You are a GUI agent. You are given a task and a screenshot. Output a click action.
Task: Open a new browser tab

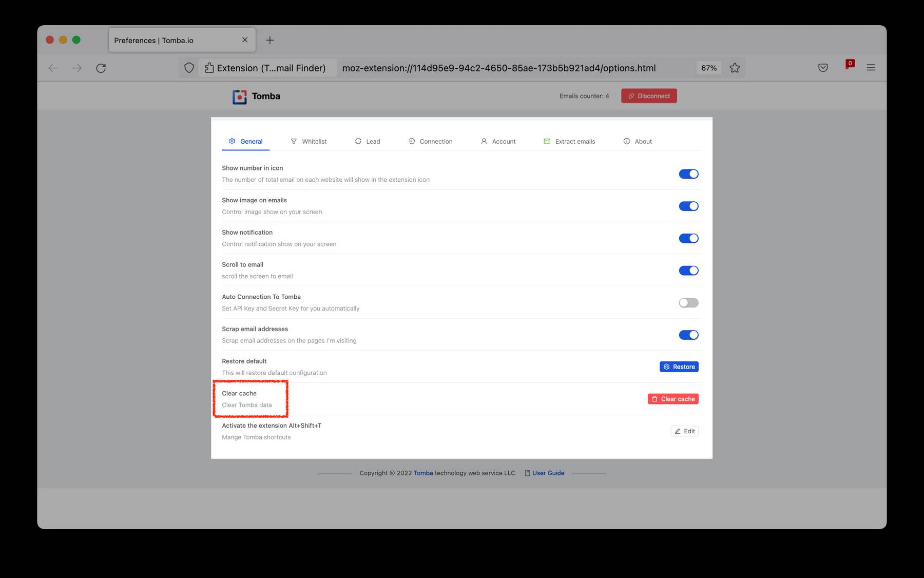(269, 40)
